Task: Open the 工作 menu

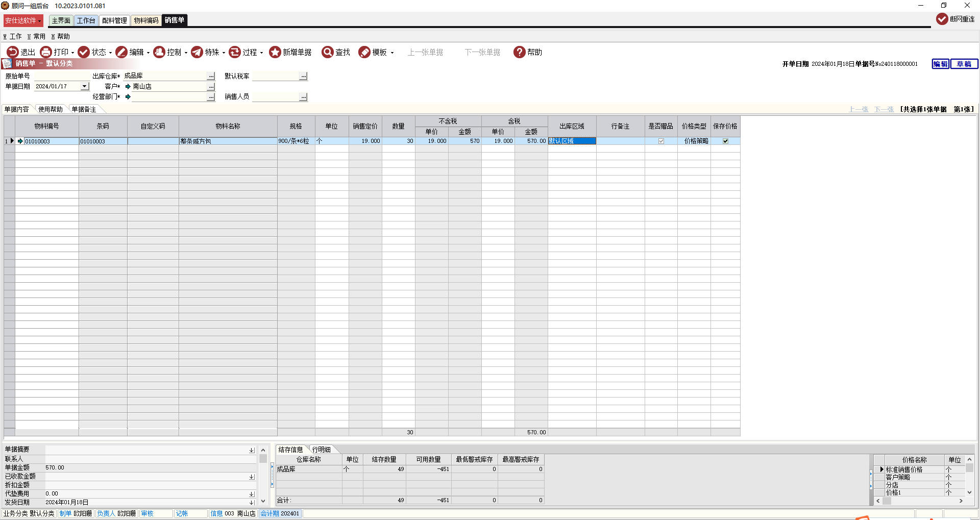Action: tap(13, 36)
